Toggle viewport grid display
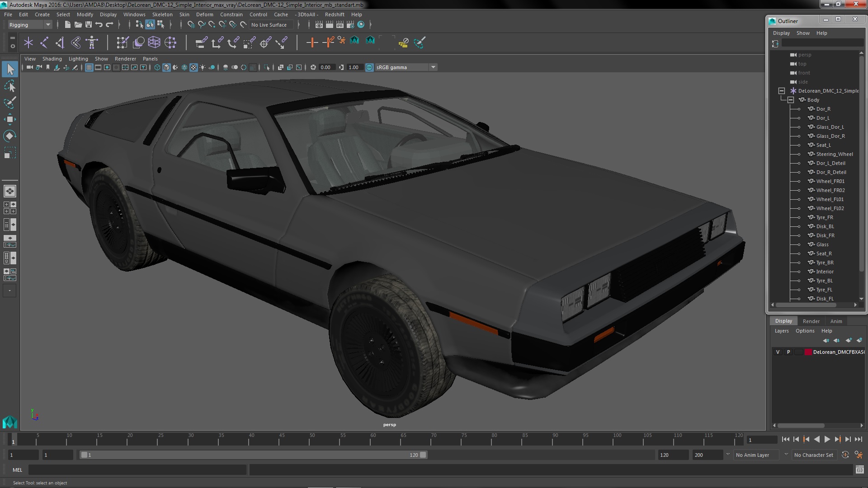Screen dimensions: 868x488 point(89,67)
